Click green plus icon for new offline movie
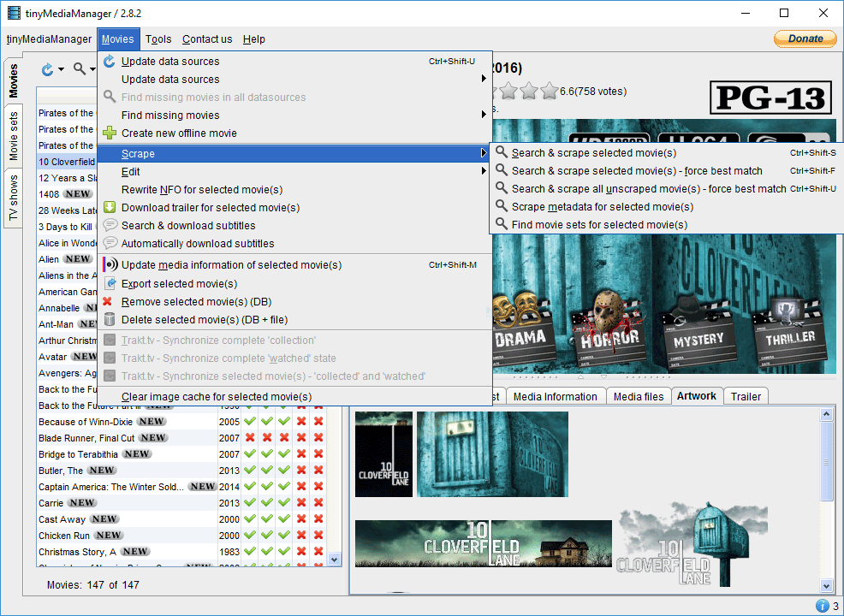 (109, 133)
